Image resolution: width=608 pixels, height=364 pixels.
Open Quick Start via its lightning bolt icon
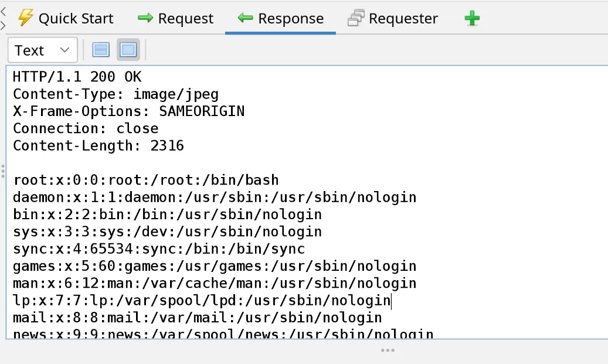[x=26, y=18]
